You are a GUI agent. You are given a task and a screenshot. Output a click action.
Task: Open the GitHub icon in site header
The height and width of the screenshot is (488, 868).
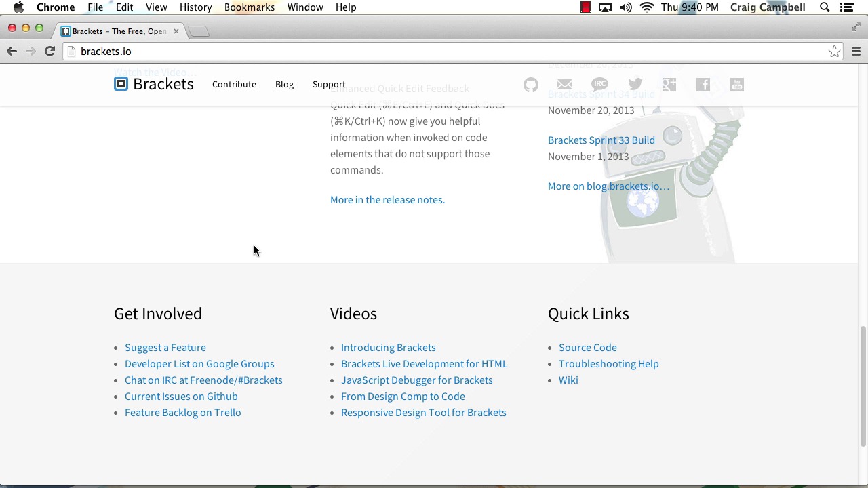531,85
